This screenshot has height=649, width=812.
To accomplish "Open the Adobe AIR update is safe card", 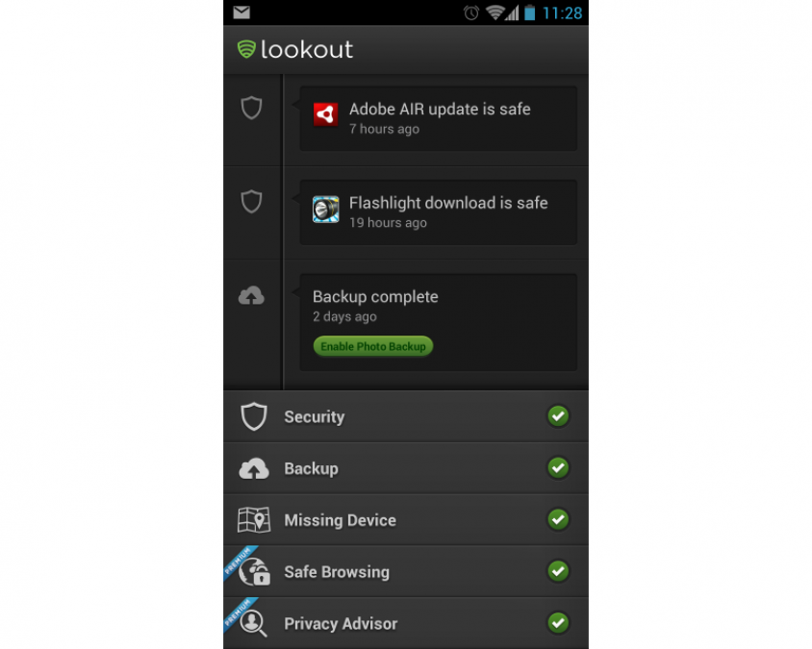I will [x=438, y=118].
